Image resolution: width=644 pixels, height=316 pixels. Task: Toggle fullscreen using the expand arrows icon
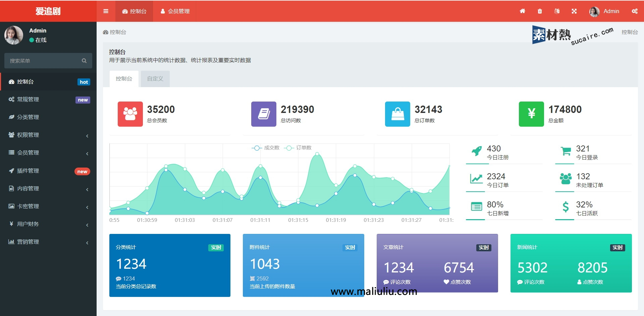click(574, 11)
